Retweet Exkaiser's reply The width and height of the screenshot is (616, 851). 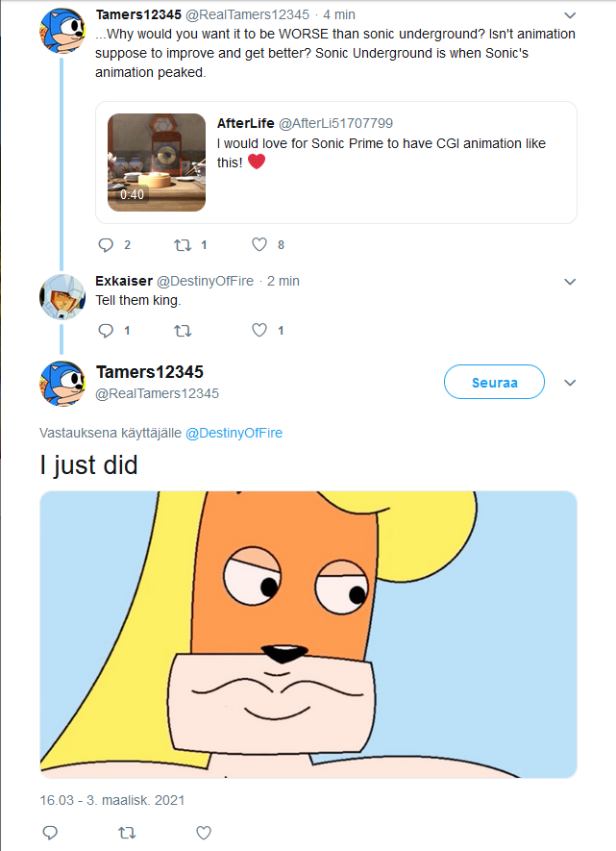point(183,331)
